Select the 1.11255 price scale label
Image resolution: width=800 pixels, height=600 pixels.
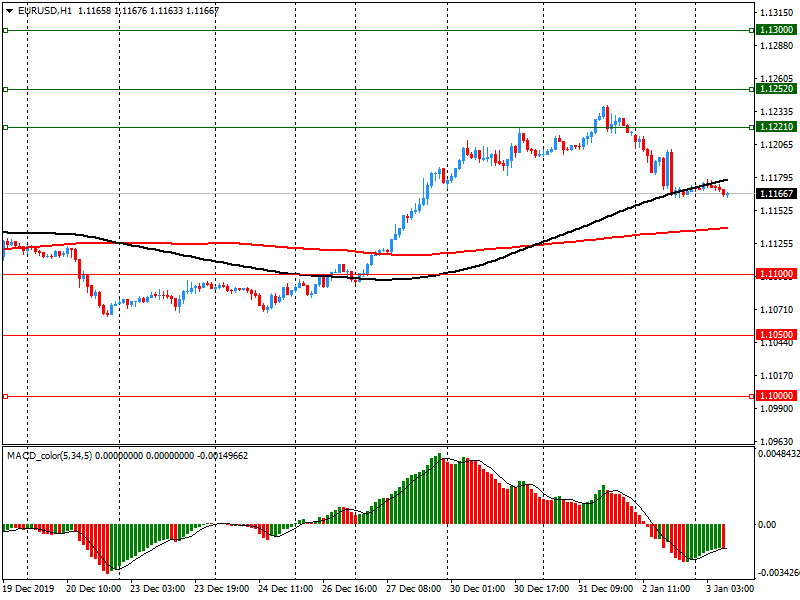click(777, 244)
